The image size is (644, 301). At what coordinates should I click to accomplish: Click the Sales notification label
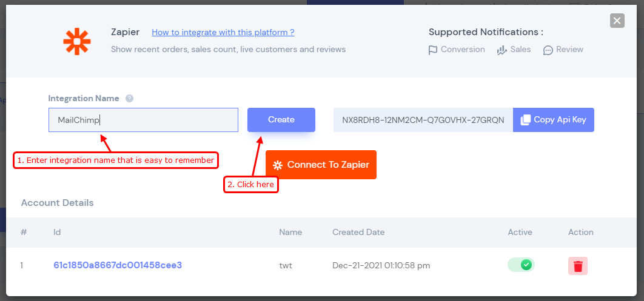[x=520, y=50]
